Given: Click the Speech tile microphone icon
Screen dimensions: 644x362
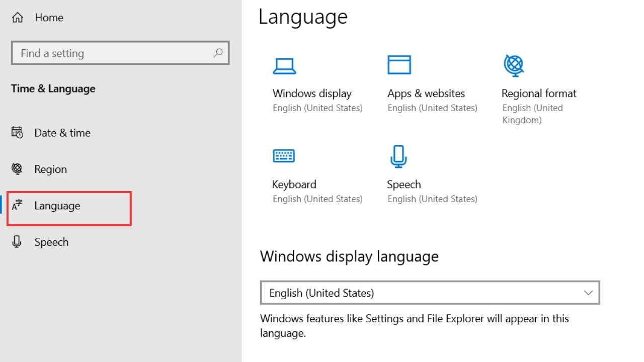Looking at the screenshot, I should 398,156.
